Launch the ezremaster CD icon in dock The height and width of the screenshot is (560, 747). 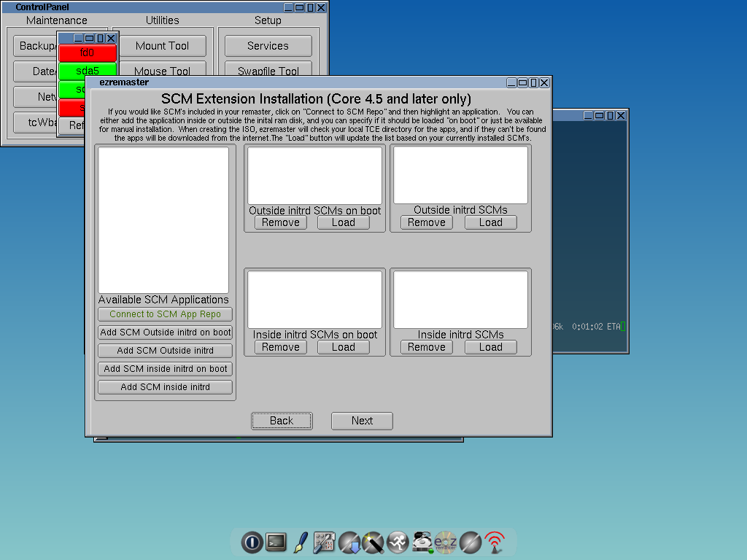tap(446, 542)
